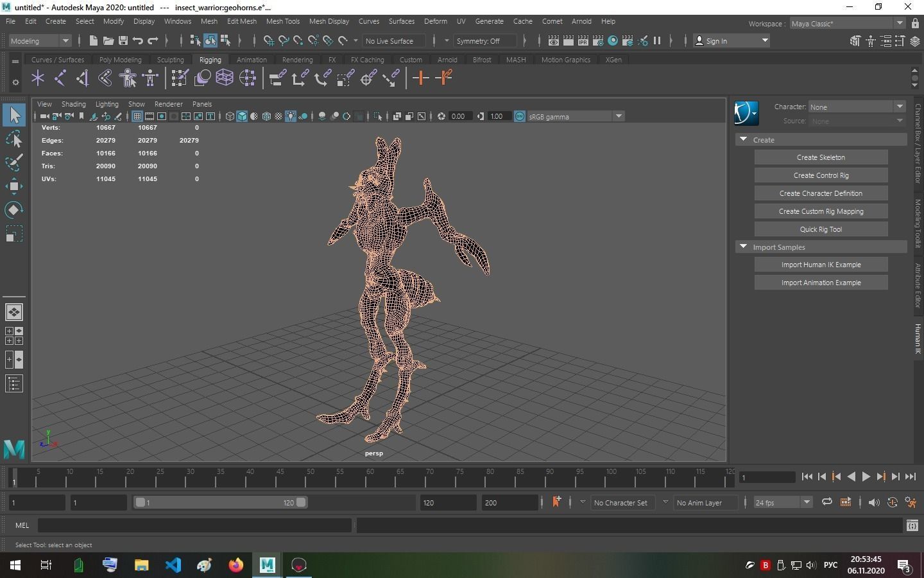The height and width of the screenshot is (578, 924).
Task: Open Firefox from the Windows taskbar
Action: point(236,565)
